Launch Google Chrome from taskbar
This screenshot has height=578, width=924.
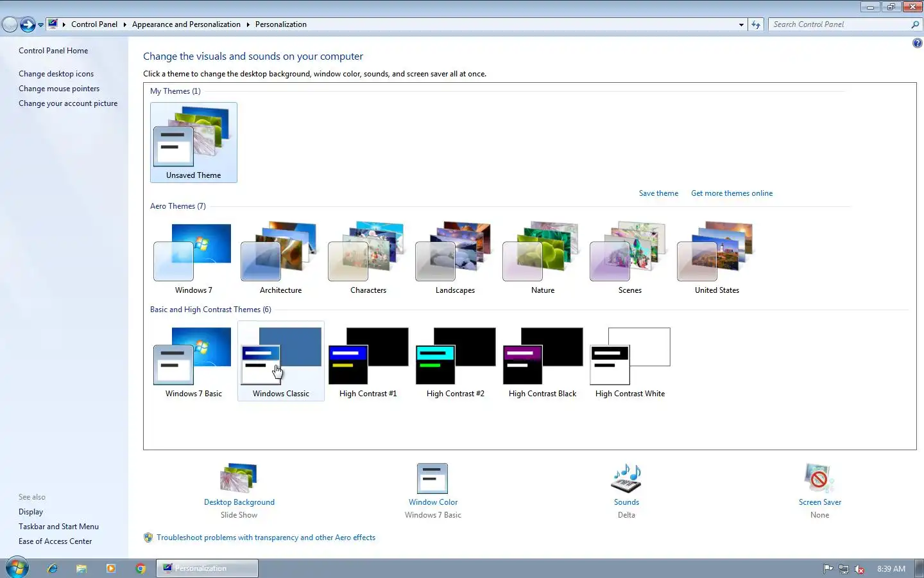click(x=141, y=568)
